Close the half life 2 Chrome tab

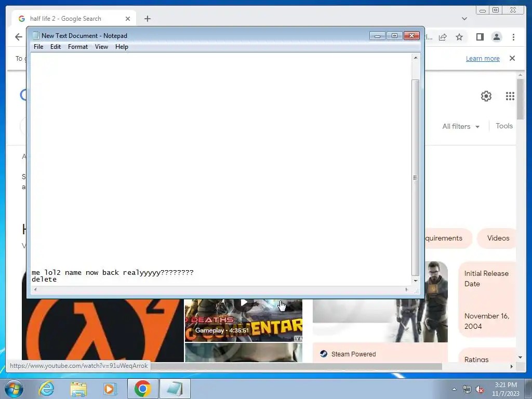tap(128, 19)
